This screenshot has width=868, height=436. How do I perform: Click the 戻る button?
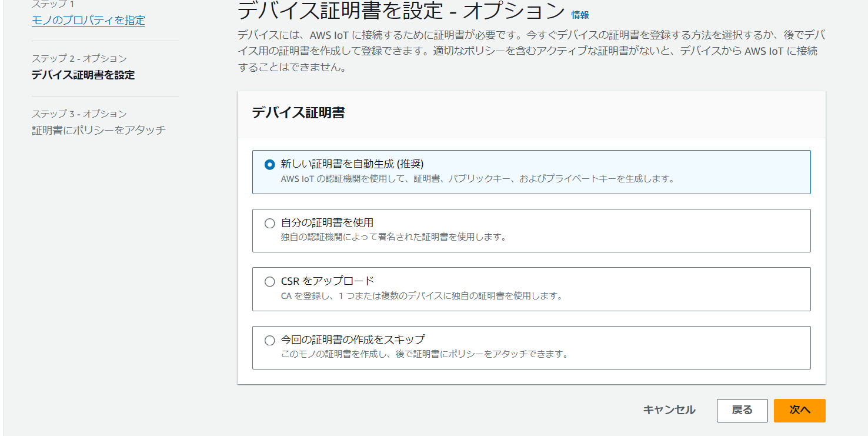point(742,411)
